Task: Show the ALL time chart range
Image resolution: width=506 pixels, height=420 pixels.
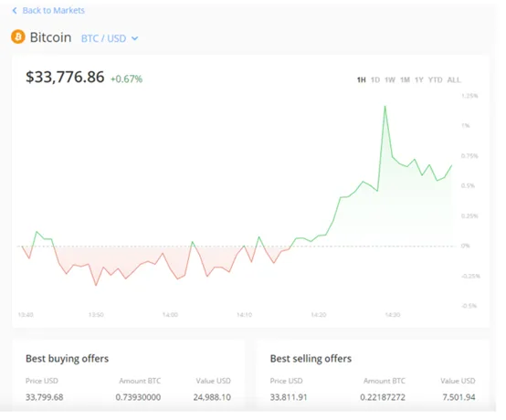Action: (454, 79)
